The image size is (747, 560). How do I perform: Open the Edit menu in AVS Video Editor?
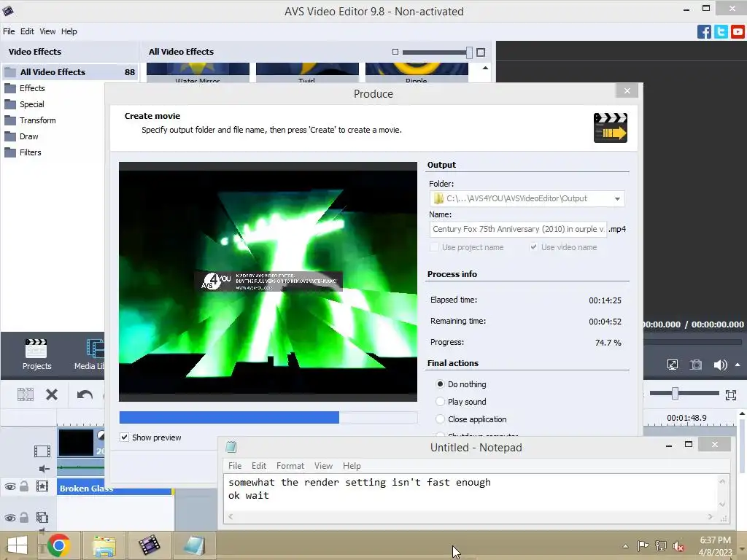click(27, 31)
